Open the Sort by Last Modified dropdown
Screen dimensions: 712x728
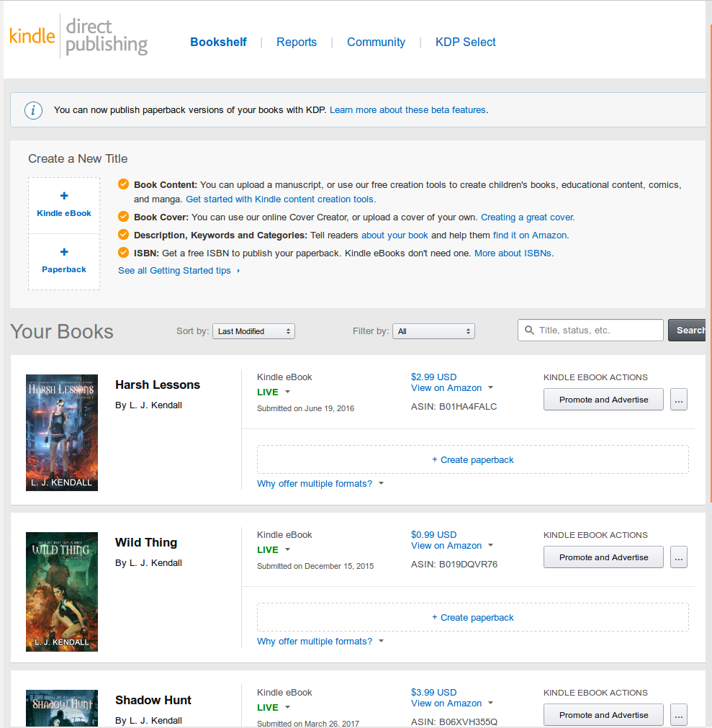pos(253,331)
